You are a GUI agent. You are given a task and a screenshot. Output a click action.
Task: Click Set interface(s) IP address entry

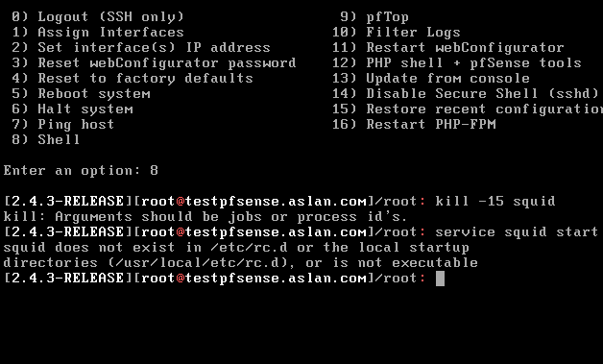coord(141,48)
